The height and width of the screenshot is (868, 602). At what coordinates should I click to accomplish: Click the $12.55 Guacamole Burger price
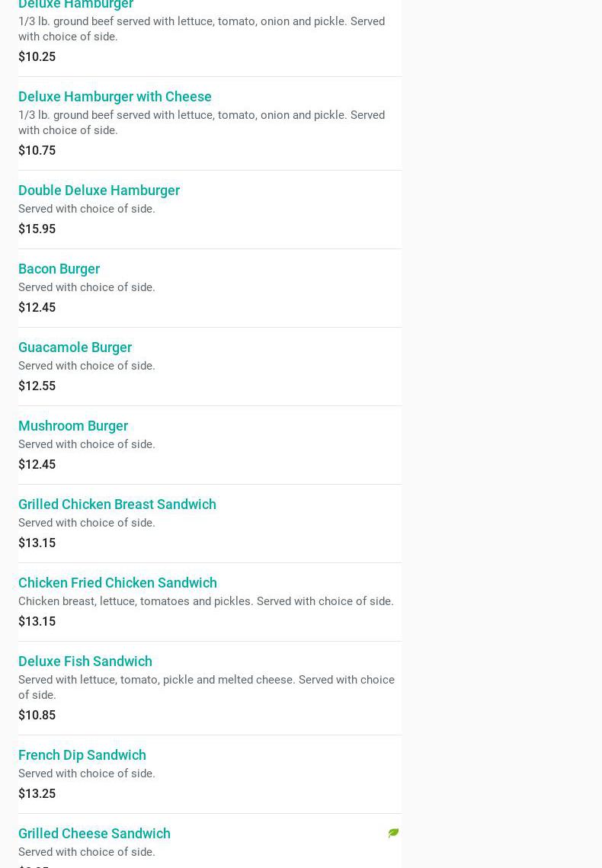pyautogui.click(x=37, y=386)
